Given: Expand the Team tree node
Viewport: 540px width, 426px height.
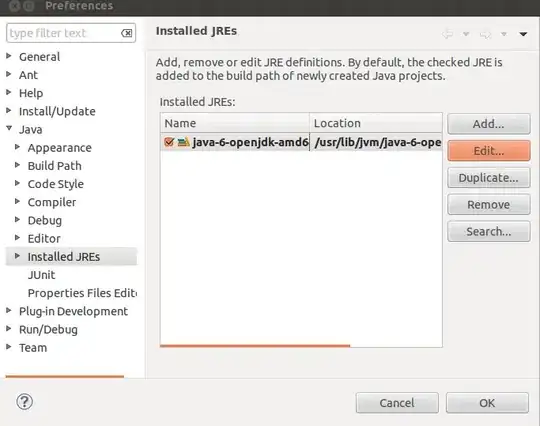Looking at the screenshot, I should pos(9,347).
